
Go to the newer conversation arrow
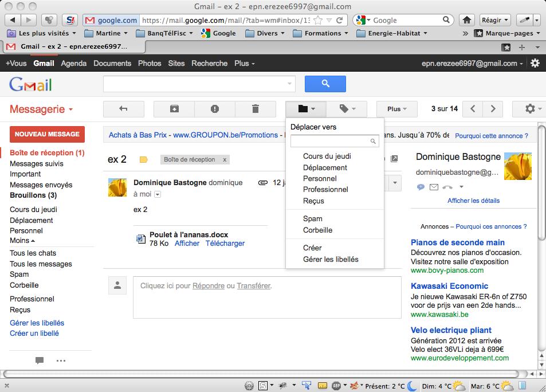473,109
